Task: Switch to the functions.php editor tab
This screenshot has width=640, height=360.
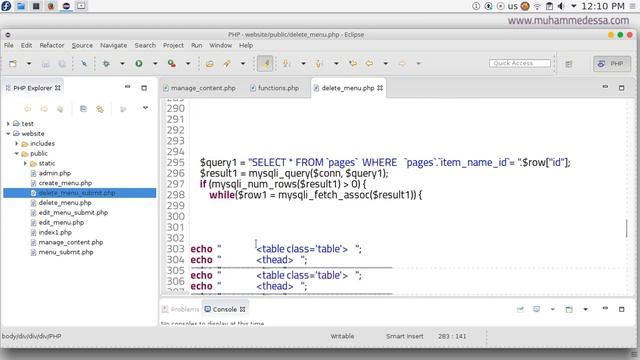Action: 274,88
